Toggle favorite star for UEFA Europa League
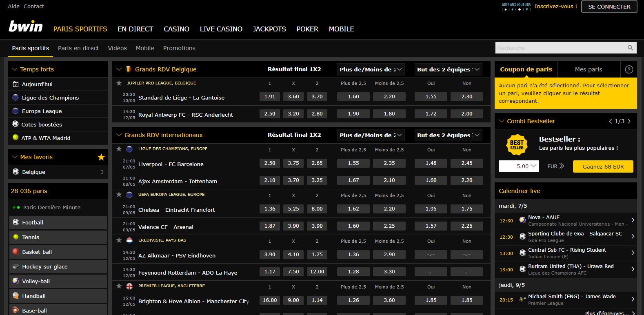The height and width of the screenshot is (315, 644). tap(119, 194)
